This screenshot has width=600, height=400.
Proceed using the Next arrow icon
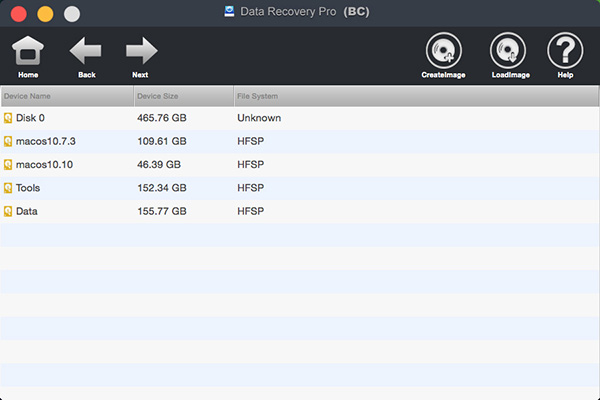[x=141, y=52]
